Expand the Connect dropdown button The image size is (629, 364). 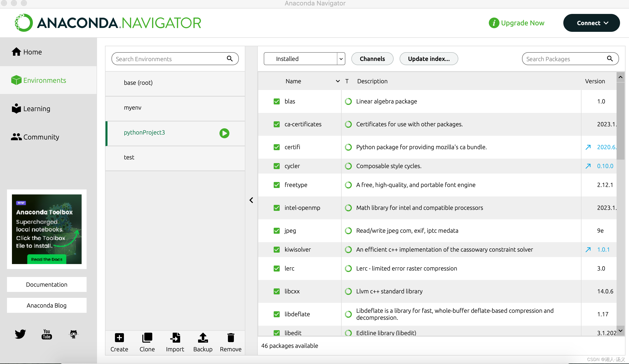point(591,23)
